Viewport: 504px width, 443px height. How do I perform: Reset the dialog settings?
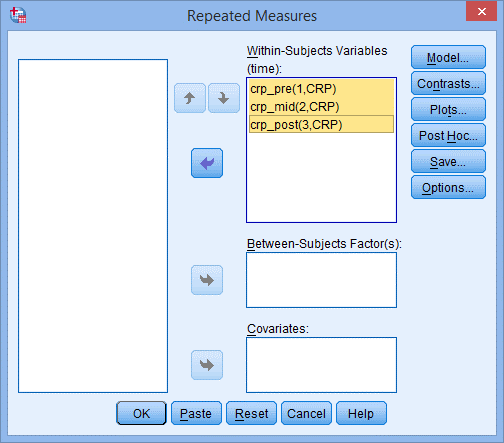251,413
